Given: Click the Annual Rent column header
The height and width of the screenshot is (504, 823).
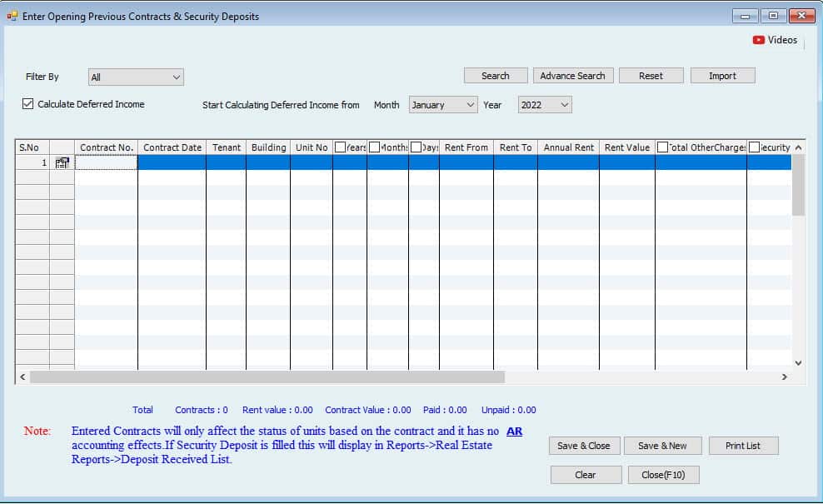Looking at the screenshot, I should 568,147.
